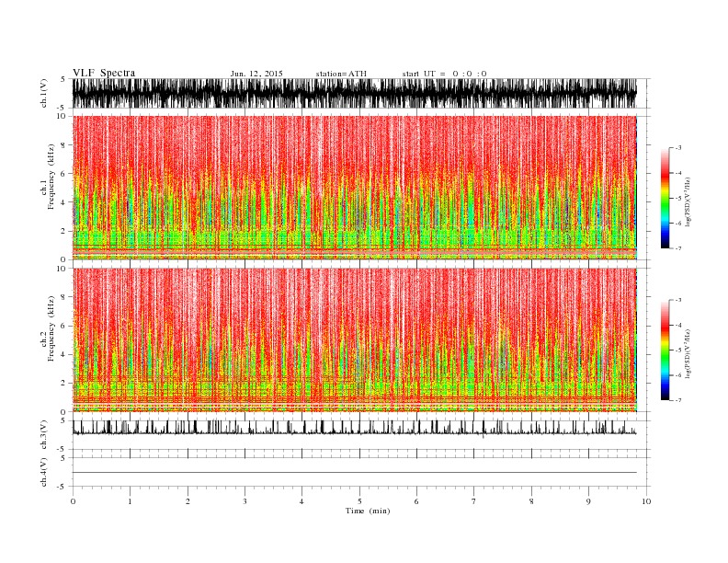Click the '-7' tick on ch.1 colorbar
The height and width of the screenshot is (563, 728).
(x=677, y=248)
